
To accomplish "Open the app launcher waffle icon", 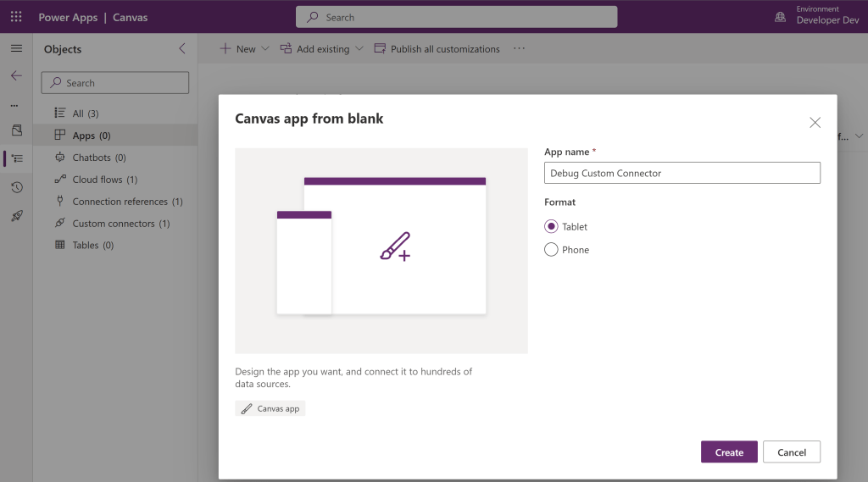I will point(16,17).
